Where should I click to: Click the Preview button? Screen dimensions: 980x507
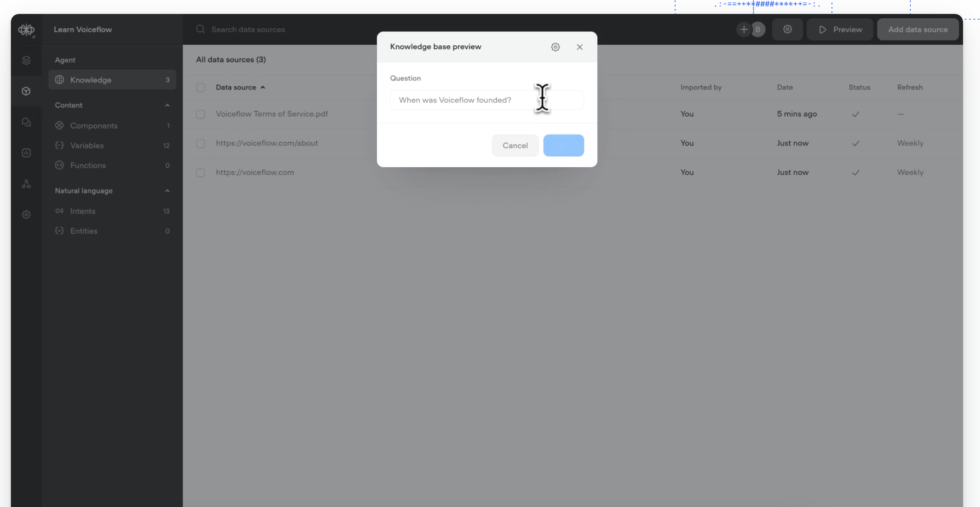[x=840, y=29]
